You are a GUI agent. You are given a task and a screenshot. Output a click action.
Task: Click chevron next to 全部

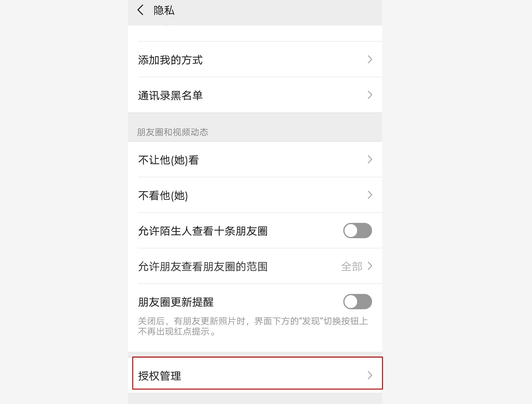click(x=370, y=266)
